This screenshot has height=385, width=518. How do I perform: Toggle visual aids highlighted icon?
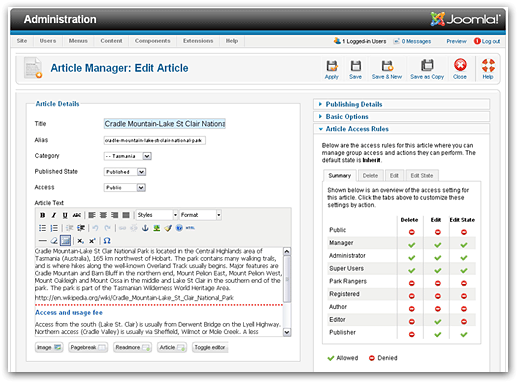pos(65,240)
